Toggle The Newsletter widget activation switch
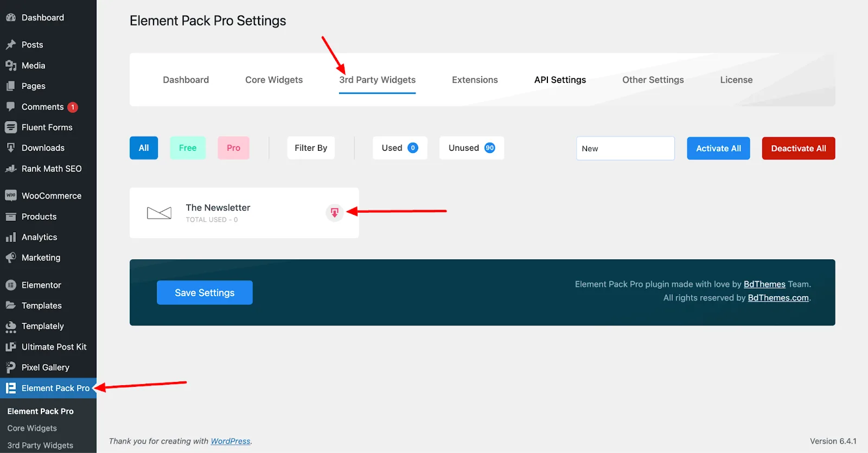This screenshot has width=868, height=453. pyautogui.click(x=335, y=213)
